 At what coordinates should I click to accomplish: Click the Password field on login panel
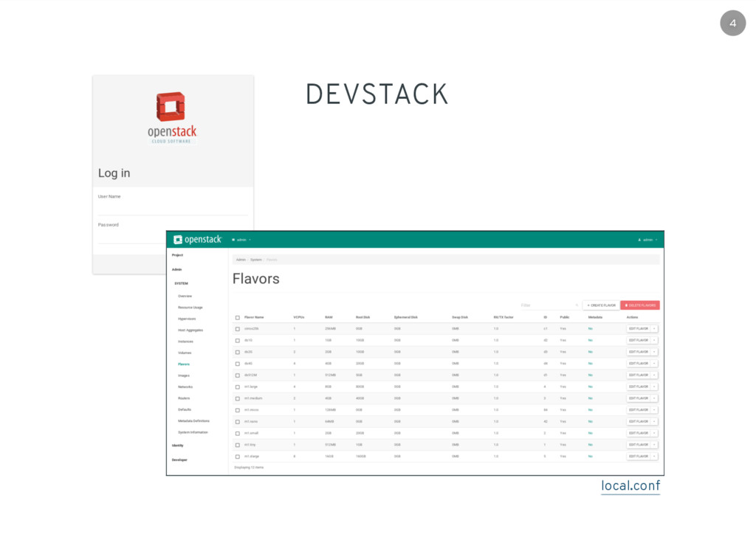(173, 237)
